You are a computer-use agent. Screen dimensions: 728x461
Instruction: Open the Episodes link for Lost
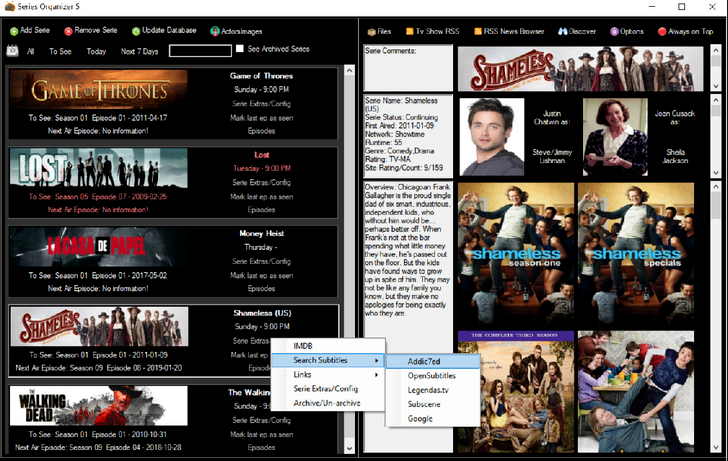coord(261,210)
